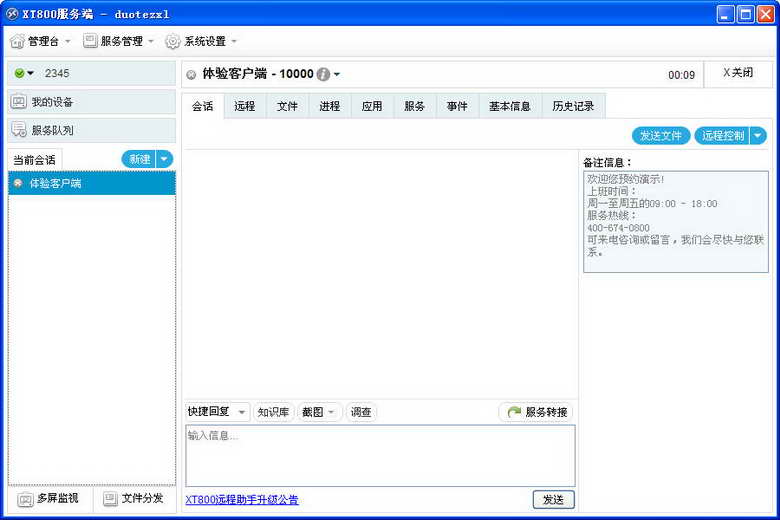This screenshot has width=780, height=520.
Task: Click the 文件分发 icon
Action: pyautogui.click(x=110, y=499)
